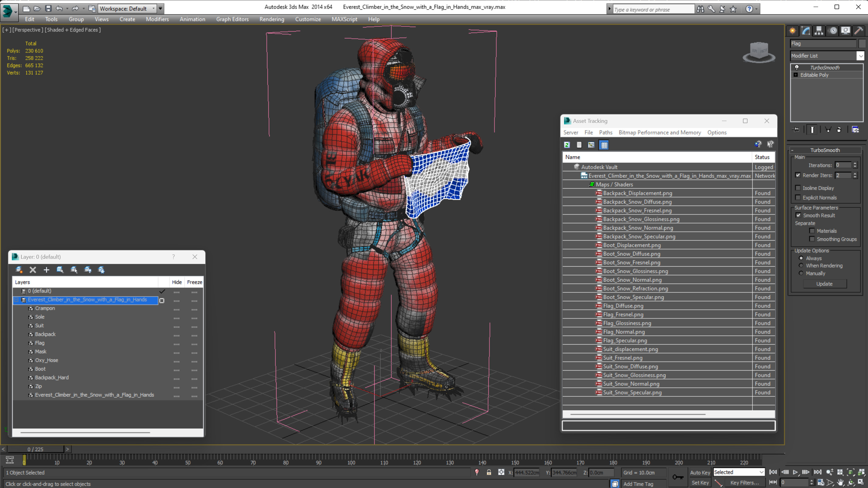Viewport: 868px width, 488px height.
Task: Click the Perspective viewport label
Action: coord(28,29)
